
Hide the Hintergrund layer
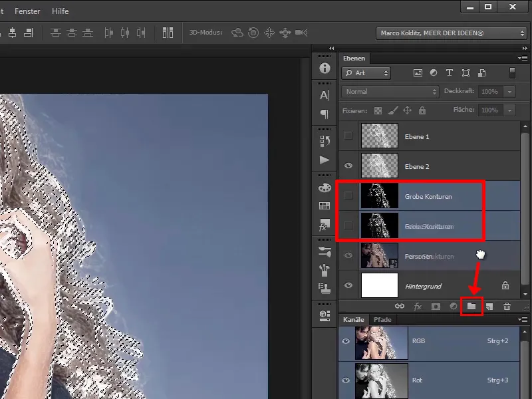(x=348, y=285)
